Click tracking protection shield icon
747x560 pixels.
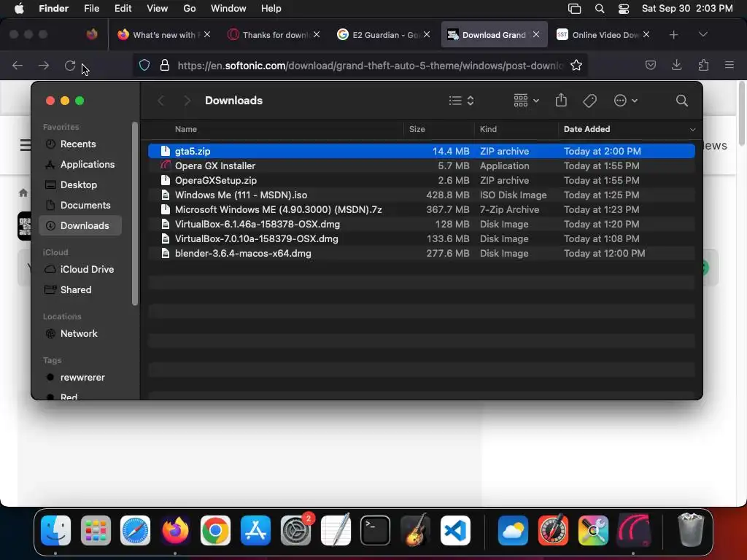pyautogui.click(x=144, y=65)
